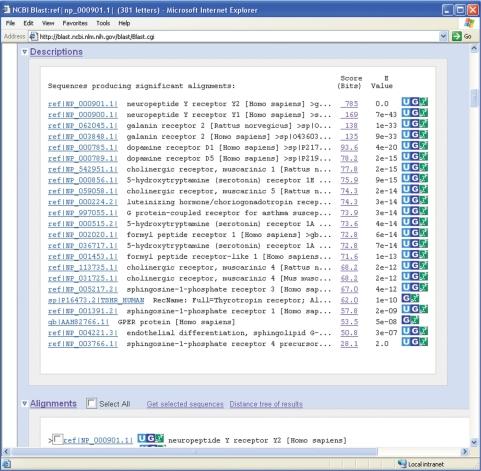Click the E value 2.0 in last row
This screenshot has width=481, height=471.
[x=382, y=344]
